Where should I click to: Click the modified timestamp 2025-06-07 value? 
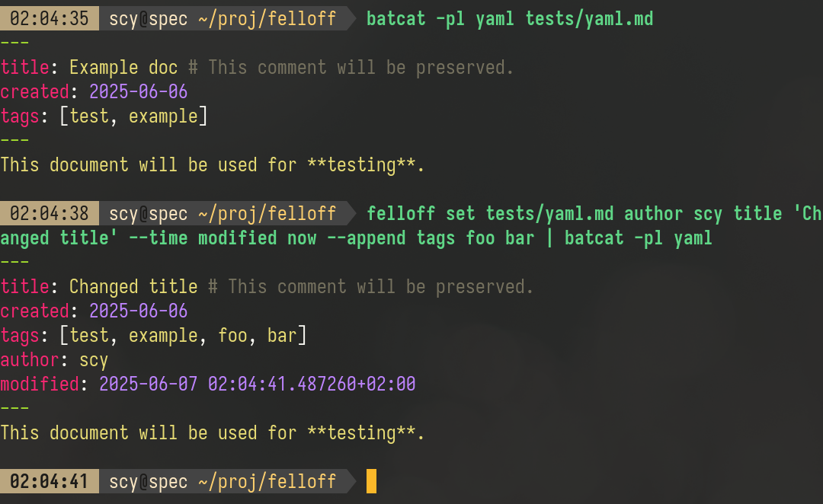258,384
